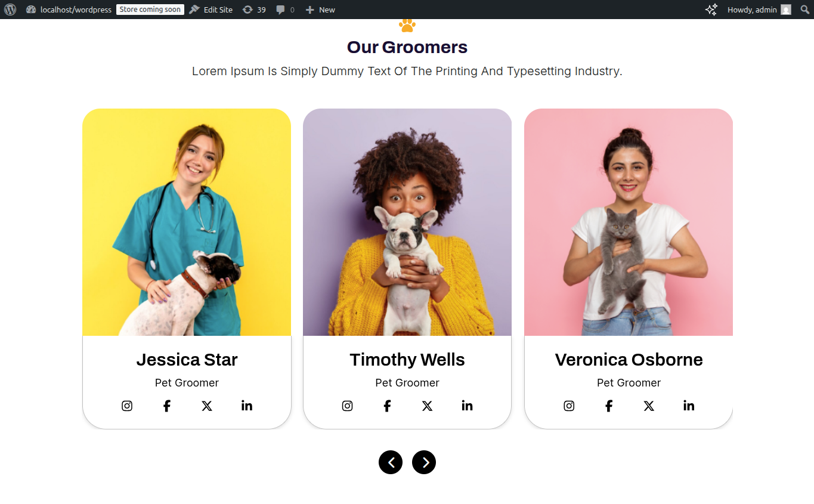Advance to next groomers slide
Image resolution: width=814 pixels, height=504 pixels.
424,462
